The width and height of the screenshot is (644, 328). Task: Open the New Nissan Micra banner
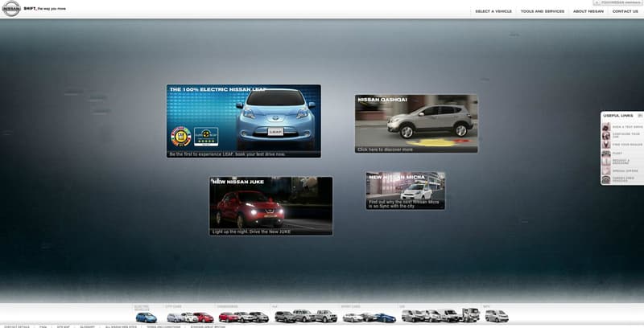click(406, 191)
